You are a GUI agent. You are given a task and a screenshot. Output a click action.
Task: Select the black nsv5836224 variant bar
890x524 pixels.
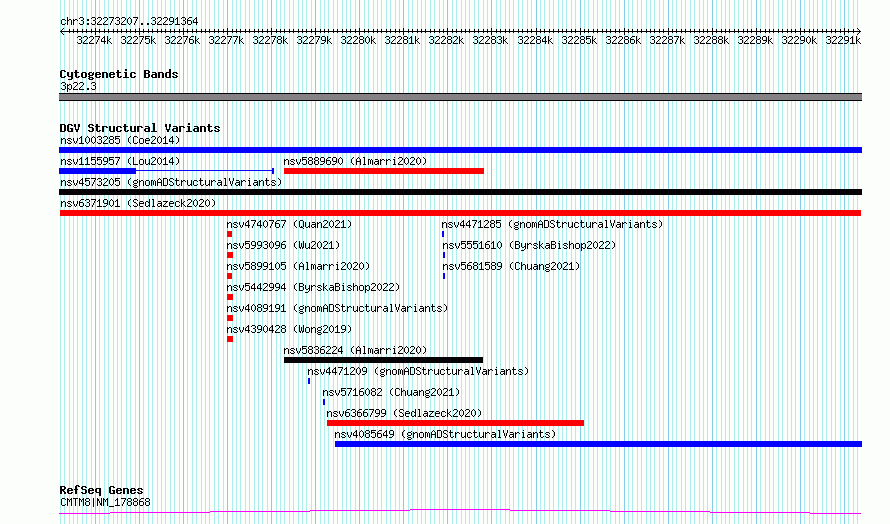pos(383,360)
